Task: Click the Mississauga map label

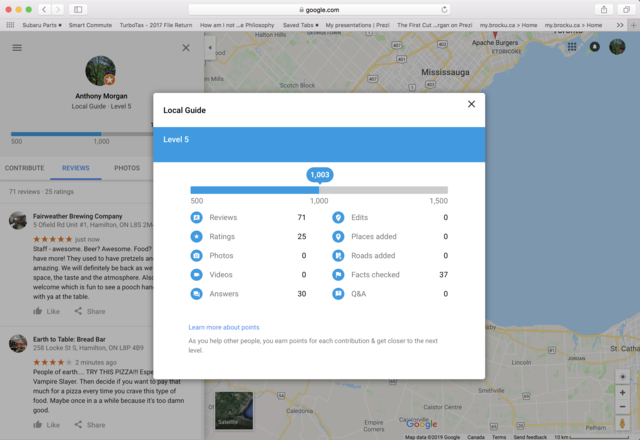Action: (445, 72)
